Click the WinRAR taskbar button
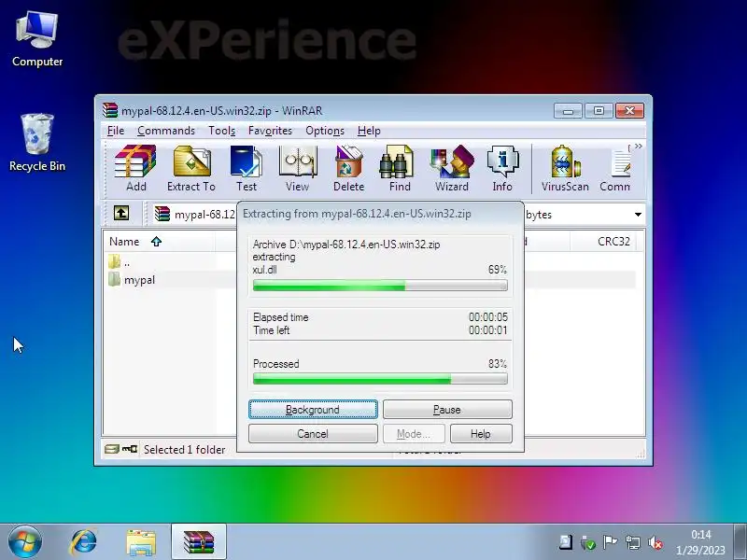The height and width of the screenshot is (560, 747). (x=199, y=542)
